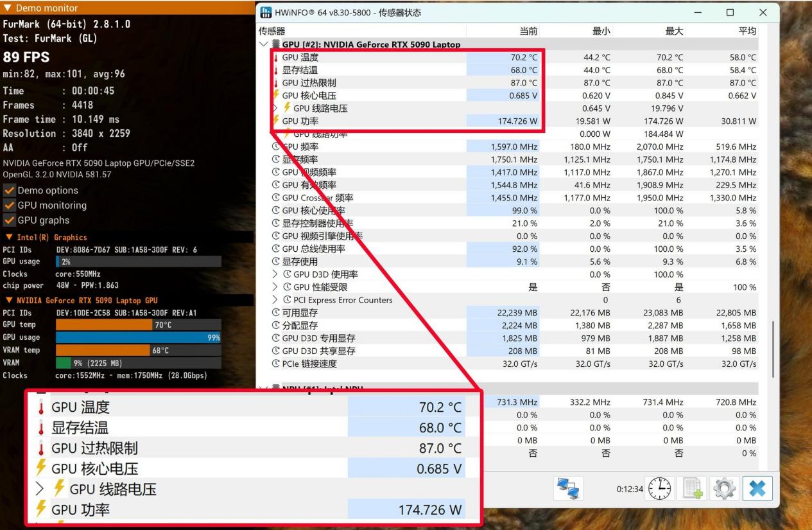This screenshot has width=812, height=530.
Task: Open HWiNFO sensor settings gear
Action: coord(724,489)
